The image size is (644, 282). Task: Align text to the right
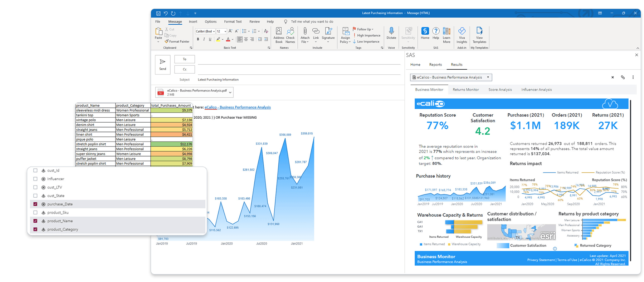point(252,39)
